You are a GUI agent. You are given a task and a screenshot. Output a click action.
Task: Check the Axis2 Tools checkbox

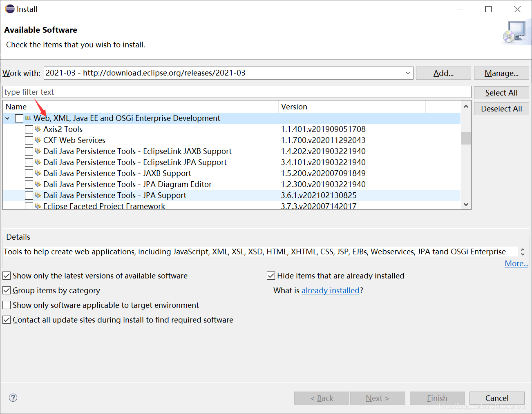[x=29, y=129]
